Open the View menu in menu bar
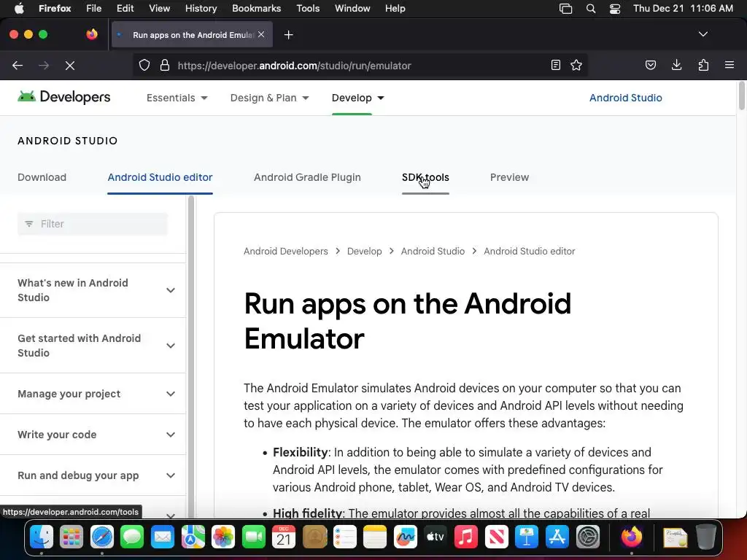The width and height of the screenshot is (747, 560). pos(159,8)
